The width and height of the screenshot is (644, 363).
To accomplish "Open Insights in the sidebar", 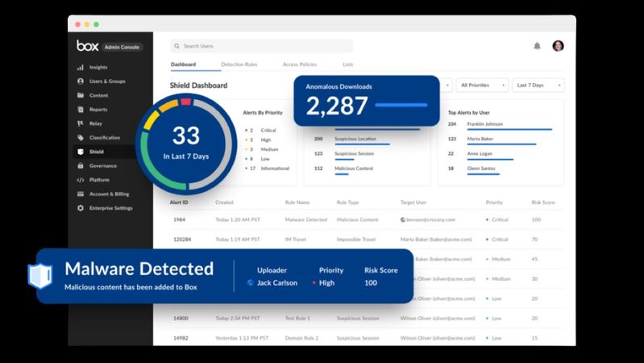I will click(x=98, y=68).
